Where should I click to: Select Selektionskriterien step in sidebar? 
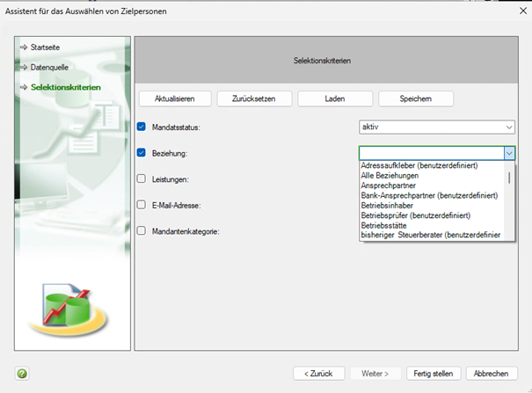(x=65, y=87)
